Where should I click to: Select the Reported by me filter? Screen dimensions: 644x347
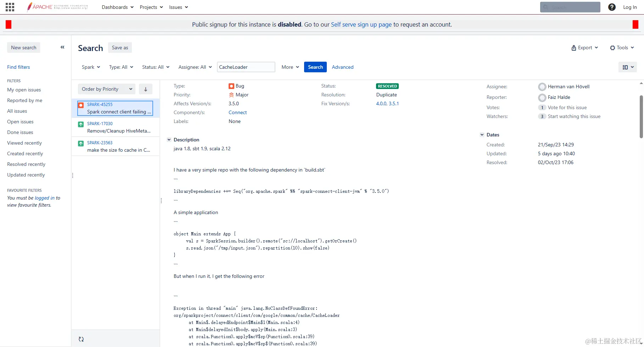click(25, 100)
